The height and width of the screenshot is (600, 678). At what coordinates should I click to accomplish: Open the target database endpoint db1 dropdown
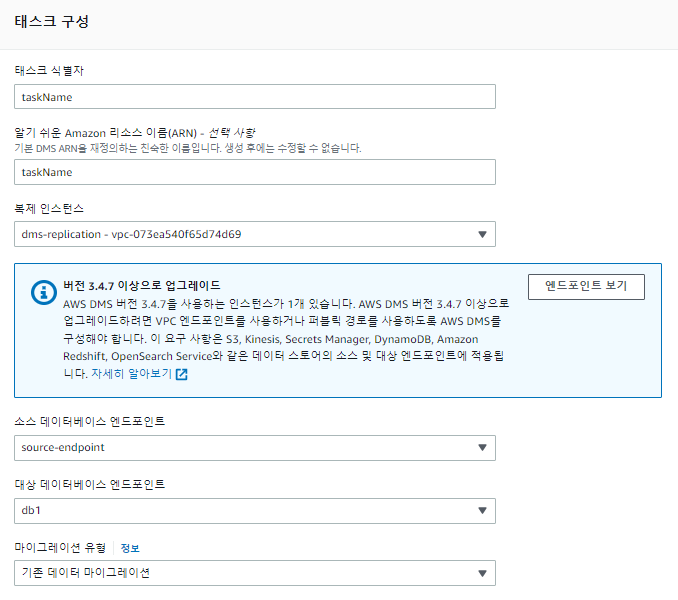(x=255, y=511)
